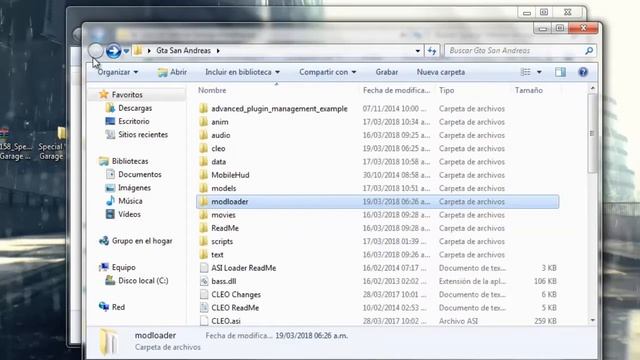Open the Música library
The image size is (640, 360).
[130, 201]
